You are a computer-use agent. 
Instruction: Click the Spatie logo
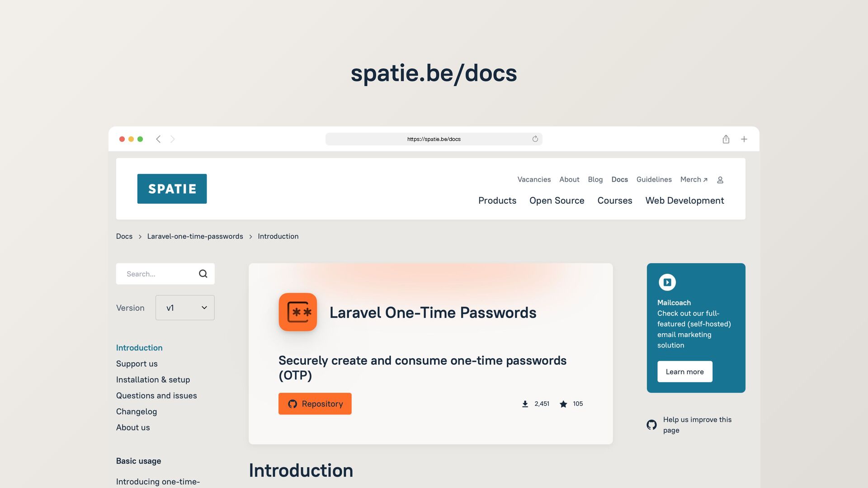pos(172,189)
